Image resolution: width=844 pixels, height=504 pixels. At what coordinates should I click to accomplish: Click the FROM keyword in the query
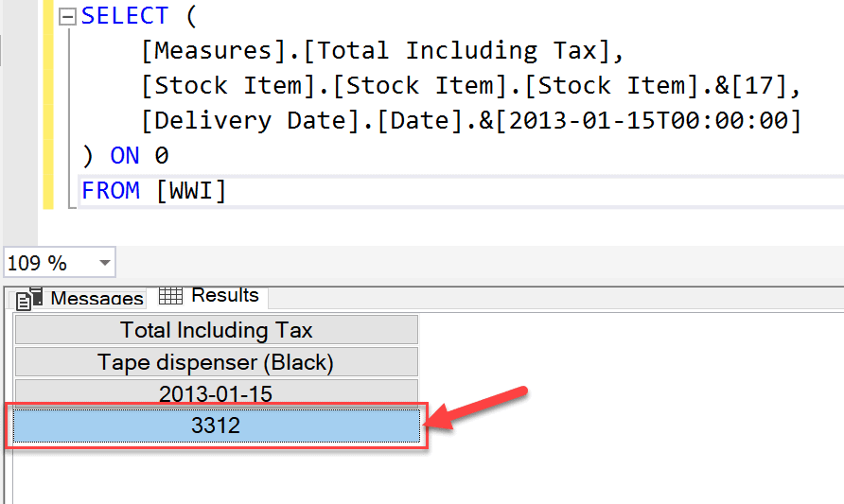(x=111, y=190)
